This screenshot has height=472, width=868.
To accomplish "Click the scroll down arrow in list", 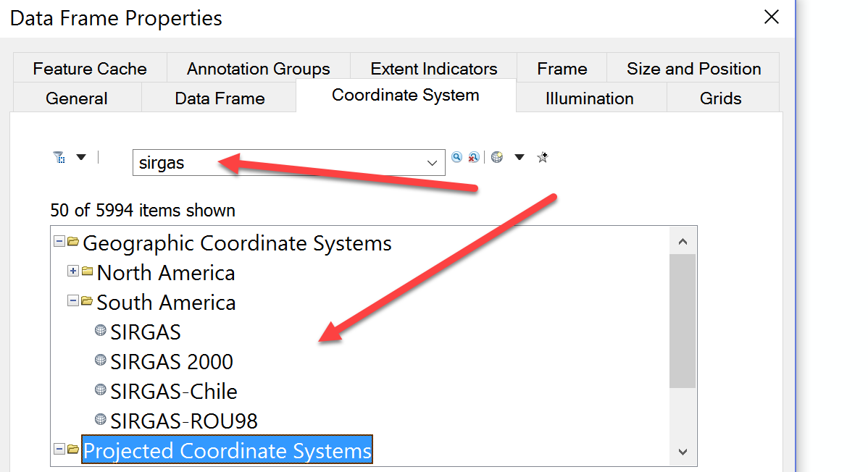I will pos(683,452).
